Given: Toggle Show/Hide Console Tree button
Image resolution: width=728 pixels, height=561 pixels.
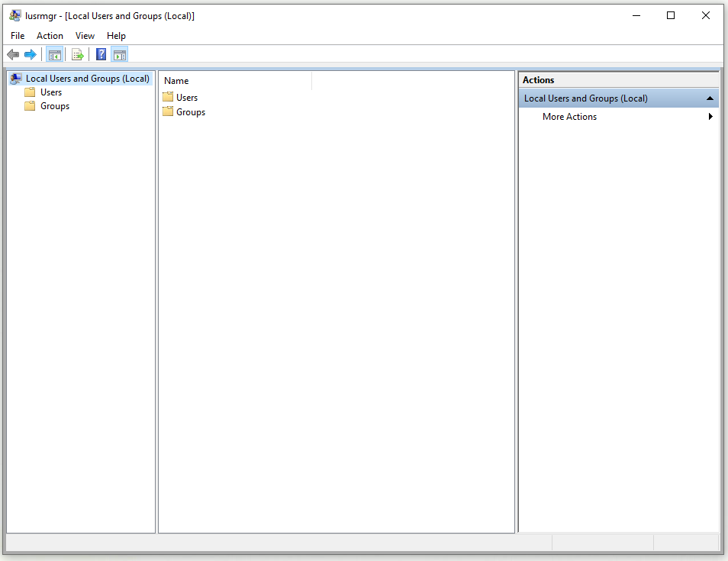Looking at the screenshot, I should (54, 54).
